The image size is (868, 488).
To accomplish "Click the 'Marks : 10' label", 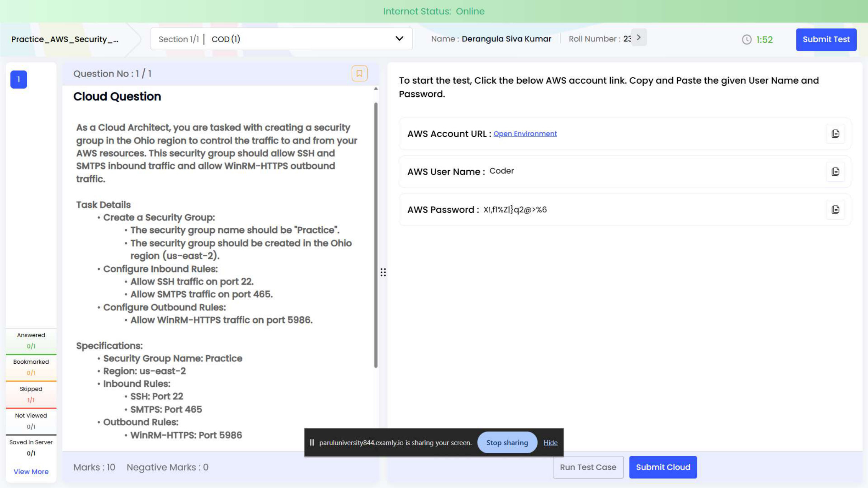I will pos(94,467).
